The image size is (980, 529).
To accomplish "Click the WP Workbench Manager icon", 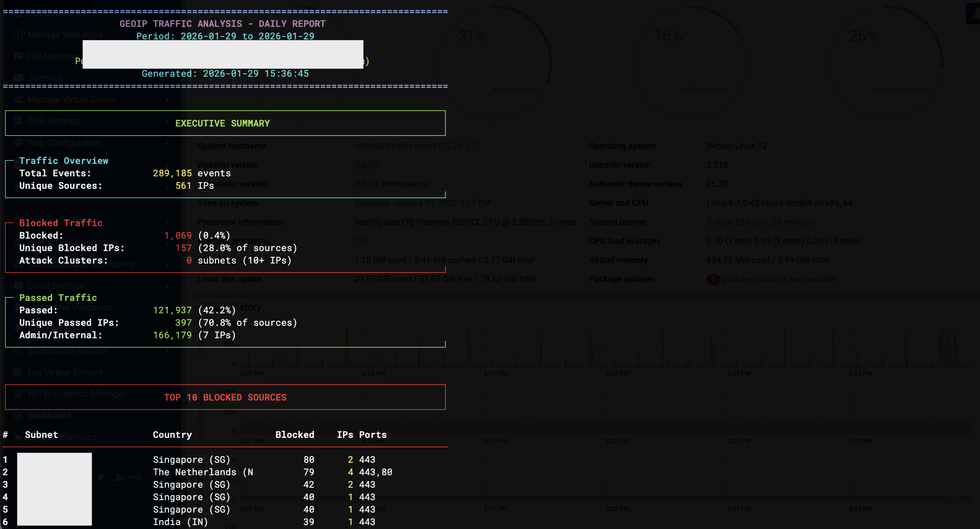I will [x=18, y=394].
